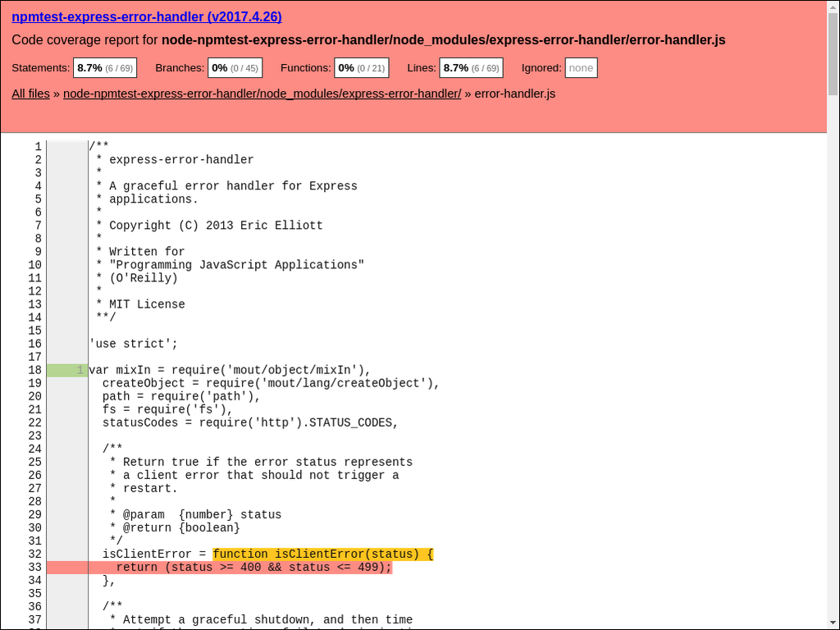Open the node_modules/express-error-handler/ breadcrumb link
This screenshot has height=630, width=840.
point(262,94)
